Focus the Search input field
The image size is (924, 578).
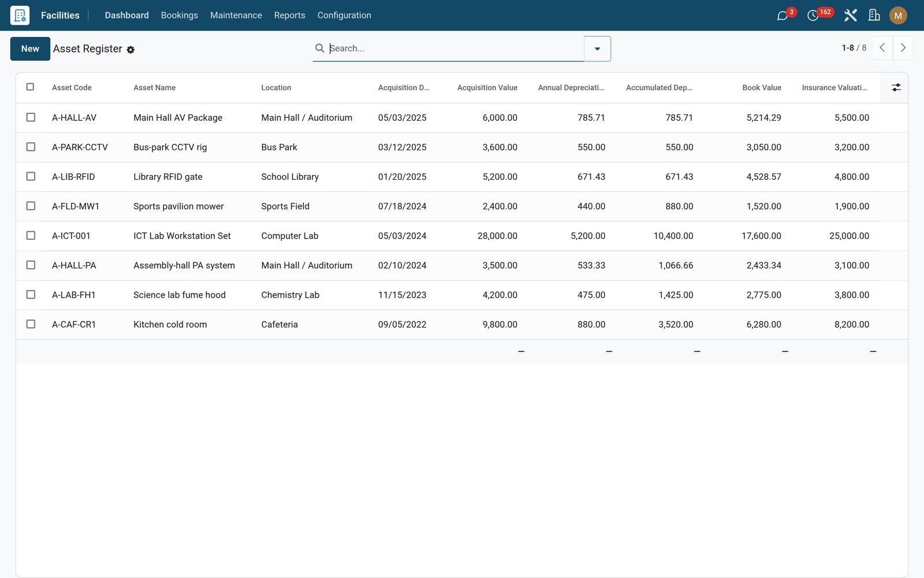455,49
